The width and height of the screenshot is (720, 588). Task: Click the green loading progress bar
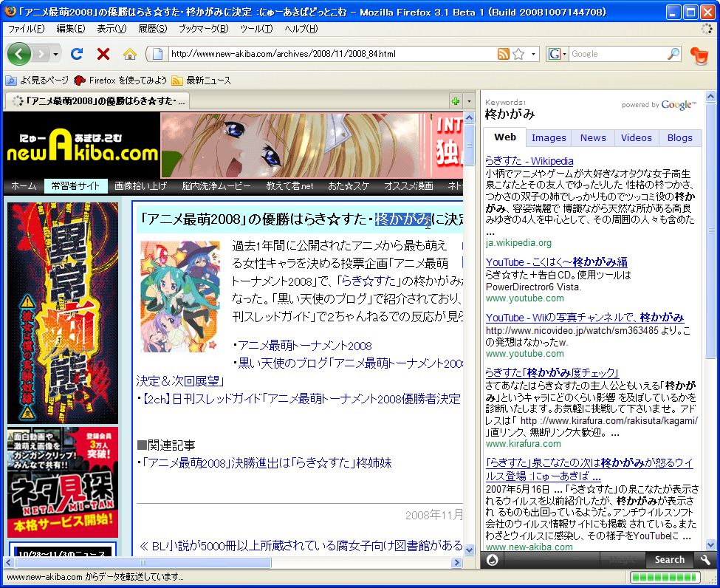665,578
